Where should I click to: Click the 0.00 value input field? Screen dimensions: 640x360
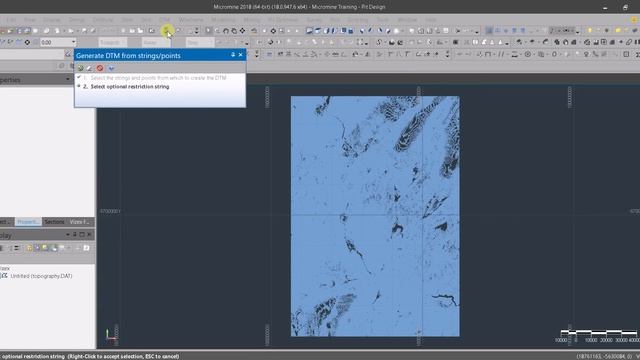(x=56, y=42)
